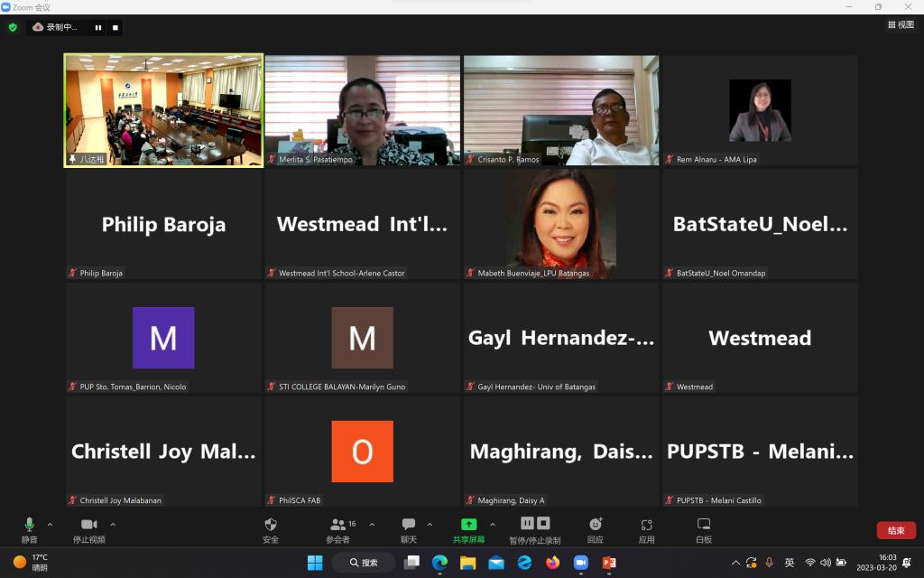The height and width of the screenshot is (578, 924).
Task: Pause the recording from top-left indicator
Action: 98,27
